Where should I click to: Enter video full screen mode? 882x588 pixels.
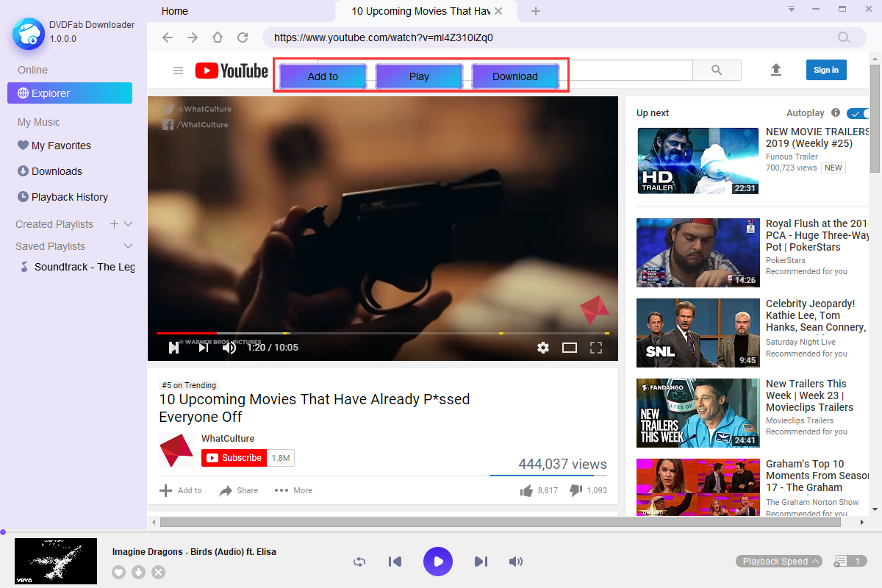coord(596,348)
